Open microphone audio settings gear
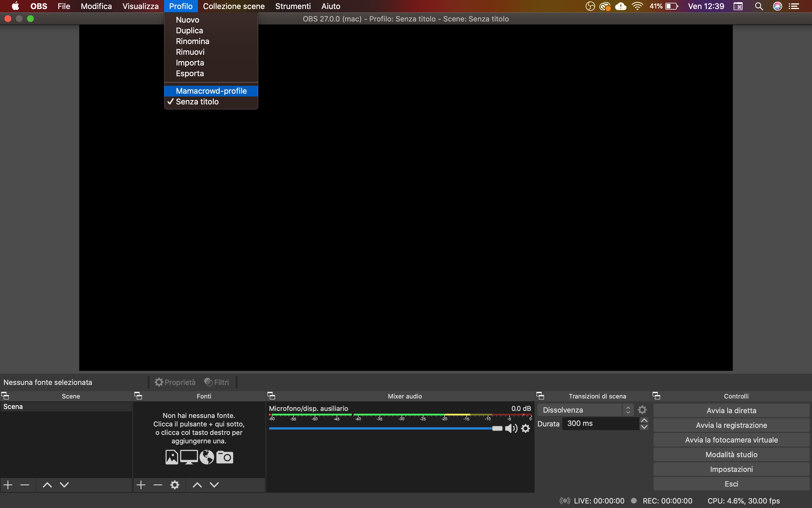Viewport: 812px width, 508px height. [x=526, y=428]
